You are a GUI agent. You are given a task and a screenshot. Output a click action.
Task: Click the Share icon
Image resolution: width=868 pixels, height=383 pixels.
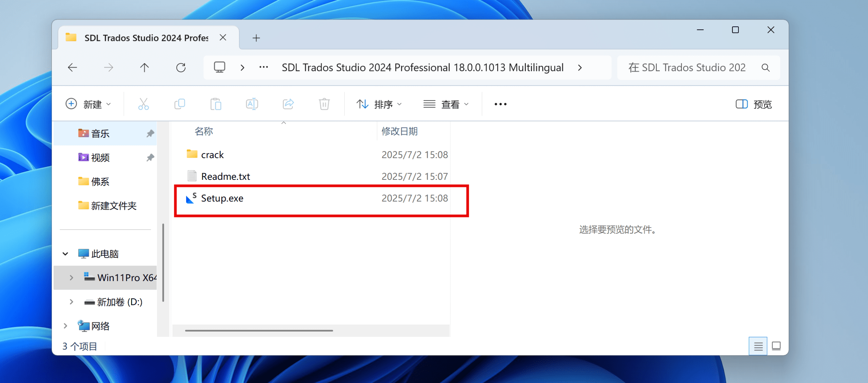point(288,104)
